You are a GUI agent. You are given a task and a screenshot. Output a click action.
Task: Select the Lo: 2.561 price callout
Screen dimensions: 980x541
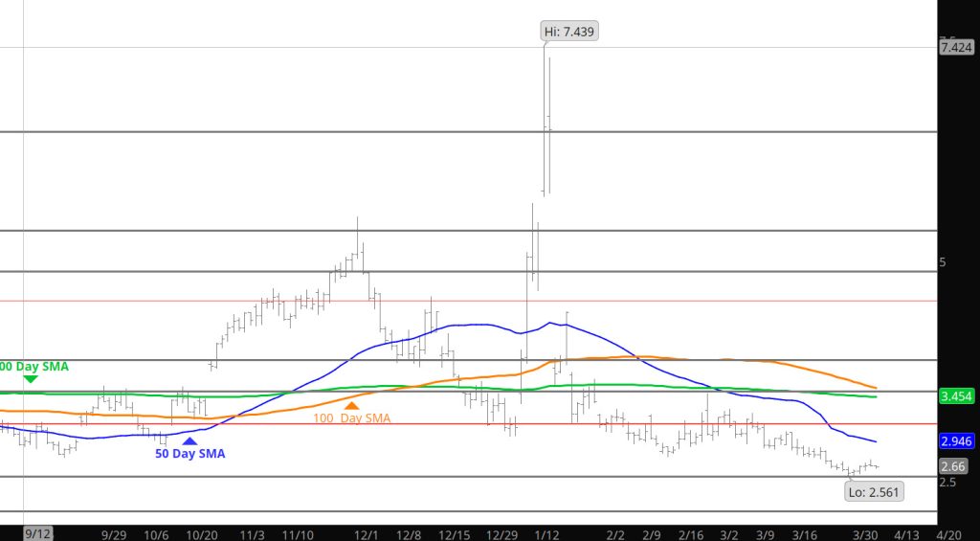875,491
